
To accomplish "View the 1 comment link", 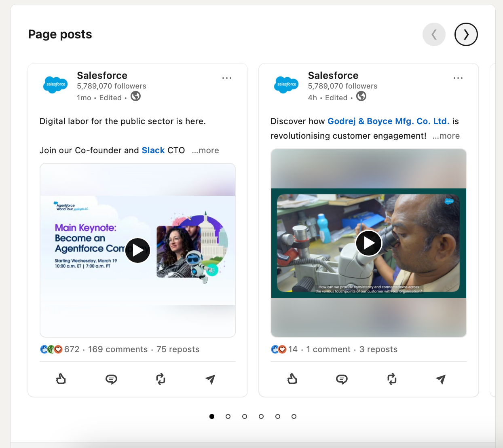I will (x=328, y=349).
